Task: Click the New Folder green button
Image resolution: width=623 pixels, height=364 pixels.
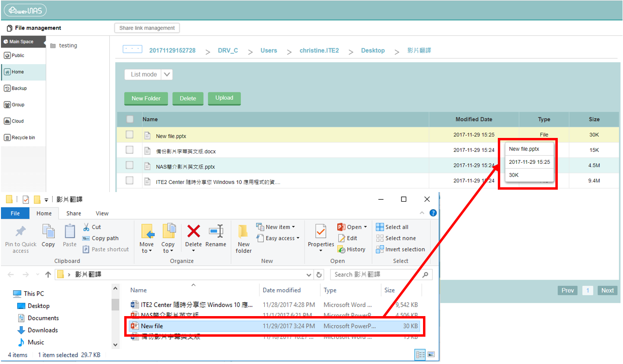Action: (x=146, y=98)
